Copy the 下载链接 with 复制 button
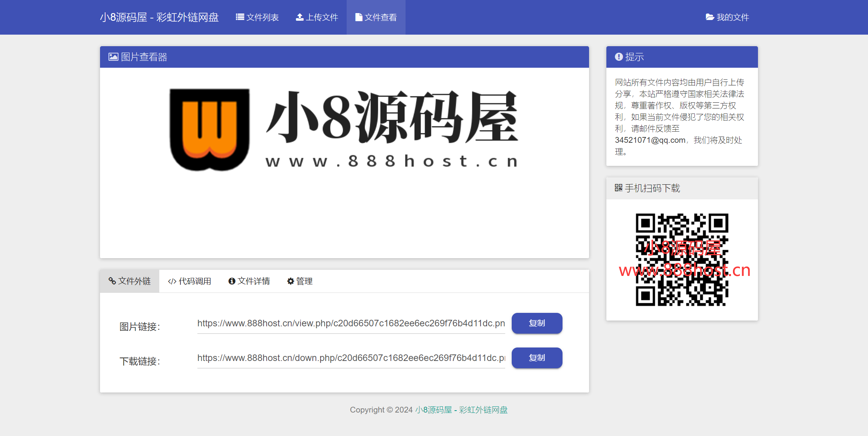Screen dimensions: 868x436 click(x=537, y=358)
